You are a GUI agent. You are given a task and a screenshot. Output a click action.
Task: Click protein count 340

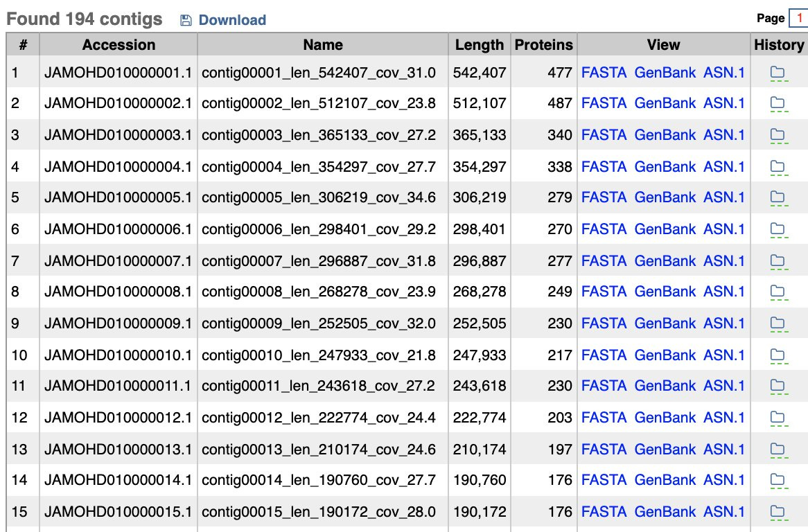coord(560,135)
